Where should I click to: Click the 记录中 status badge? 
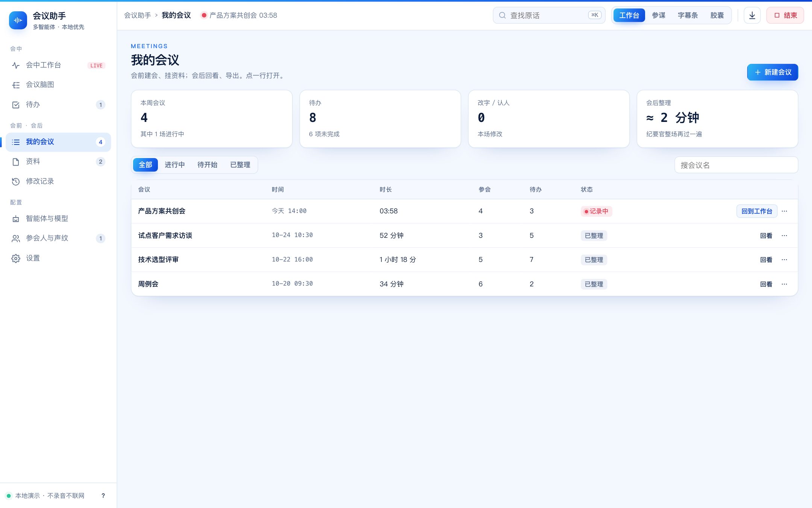[x=596, y=211]
